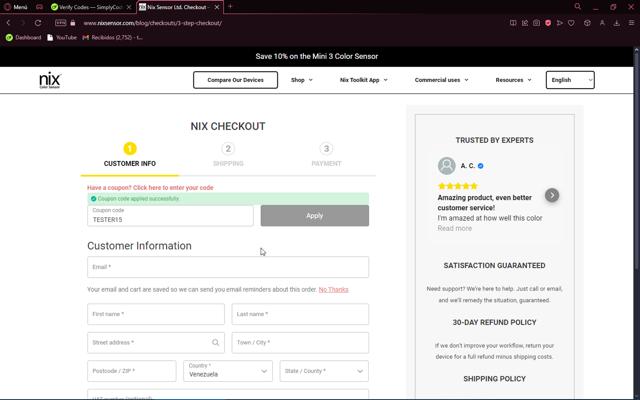Image resolution: width=640 pixels, height=400 pixels.
Task: Click the green check icon in coupon message
Action: click(x=93, y=199)
